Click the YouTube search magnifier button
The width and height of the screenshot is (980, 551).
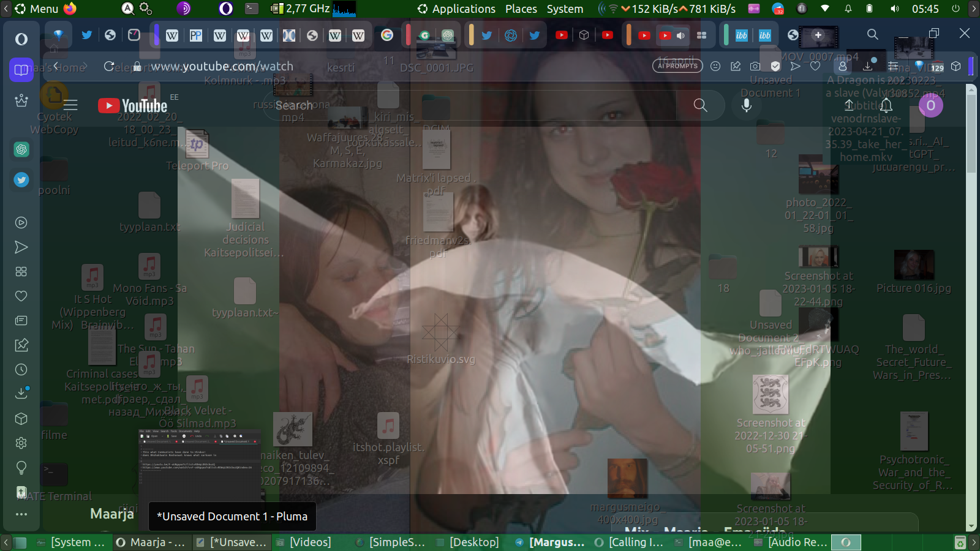coord(700,105)
